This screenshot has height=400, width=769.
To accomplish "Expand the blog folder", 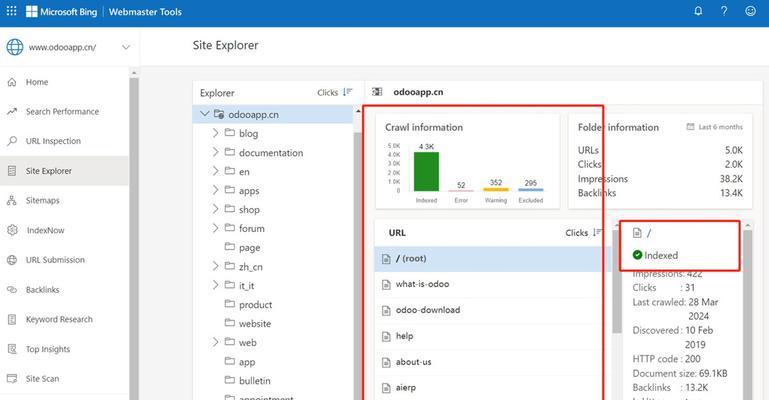I will 215,133.
